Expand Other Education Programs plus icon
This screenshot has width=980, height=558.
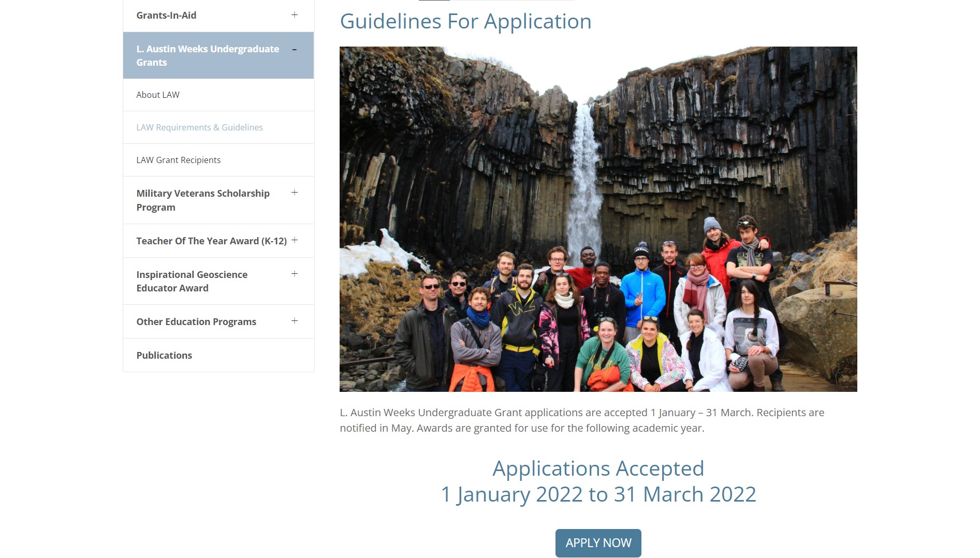point(294,321)
